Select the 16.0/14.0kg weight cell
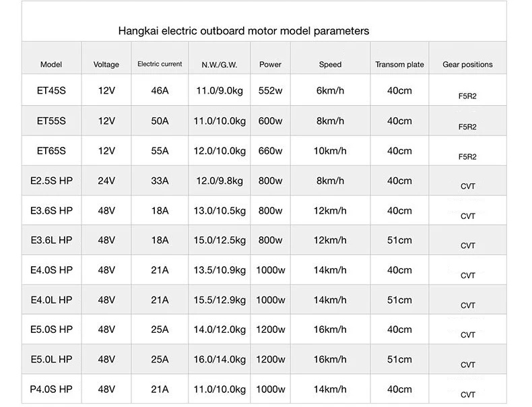The width and height of the screenshot is (532, 407). [220, 359]
